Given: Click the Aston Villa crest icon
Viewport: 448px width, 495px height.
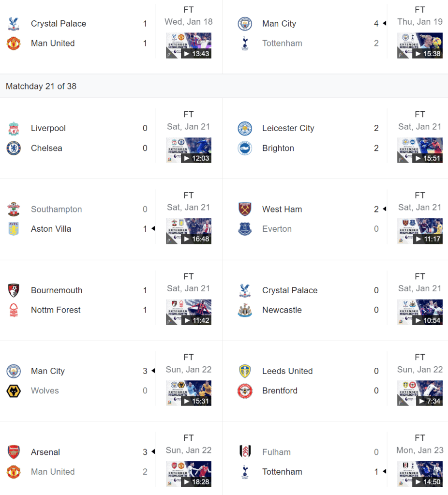Looking at the screenshot, I should click(x=14, y=229).
